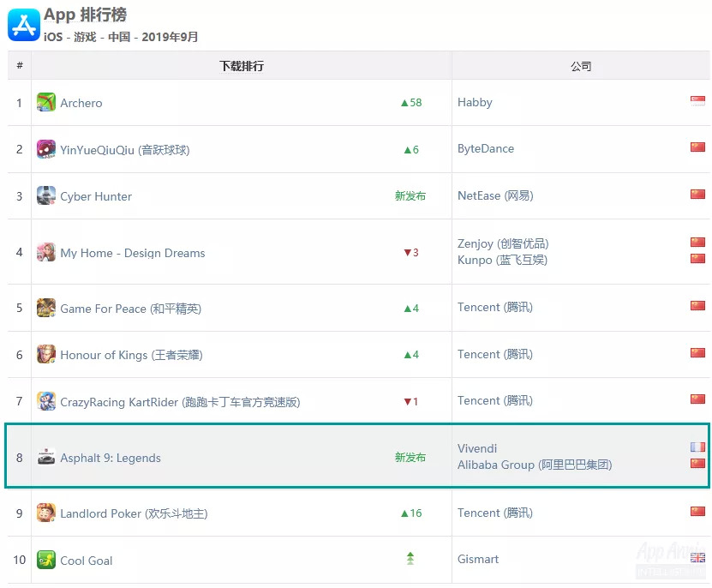Open the Kunpo (蓝飞互娱) company link
The image size is (712, 588).
click(x=503, y=260)
